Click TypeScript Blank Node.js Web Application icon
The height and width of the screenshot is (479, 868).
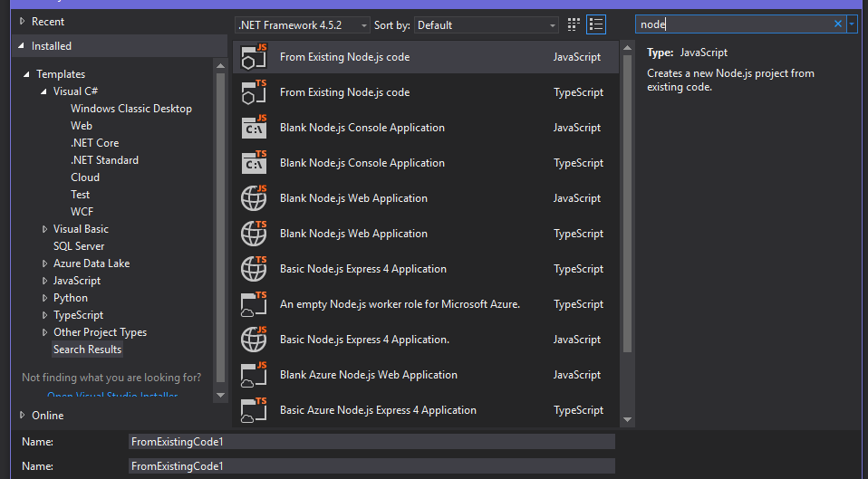pyautogui.click(x=254, y=234)
